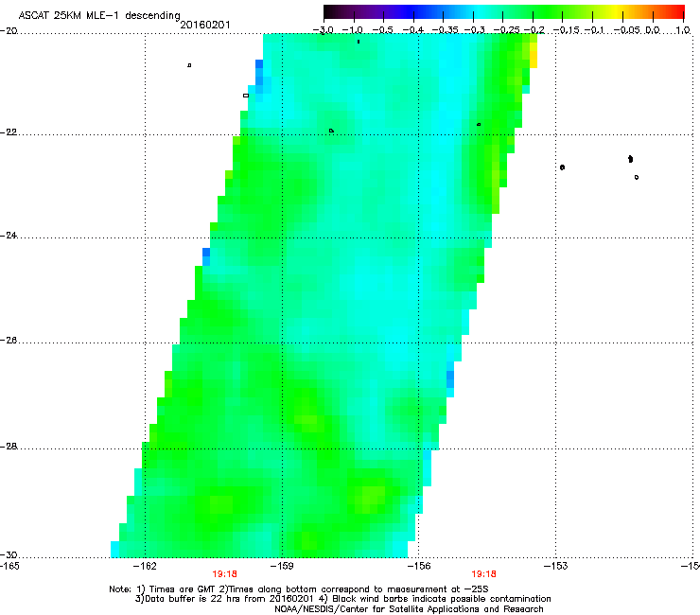700x615 pixels.
Task: Click the red '19:18' time between -162 and -159
Action: click(x=224, y=574)
